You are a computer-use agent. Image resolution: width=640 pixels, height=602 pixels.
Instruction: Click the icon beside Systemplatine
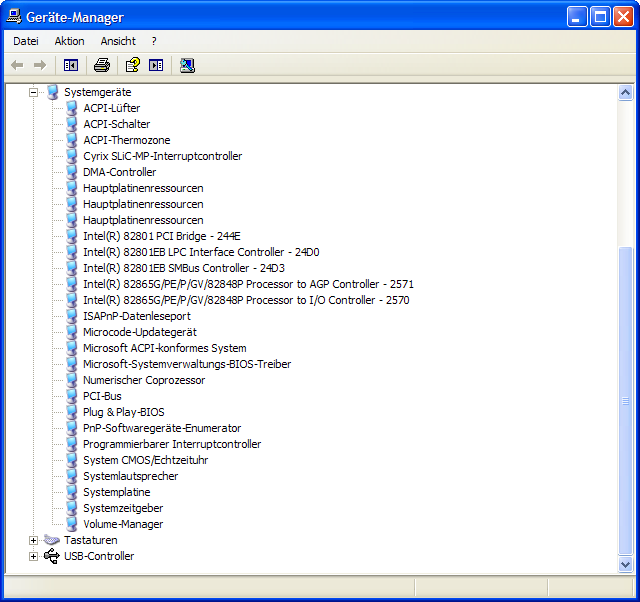coord(72,492)
